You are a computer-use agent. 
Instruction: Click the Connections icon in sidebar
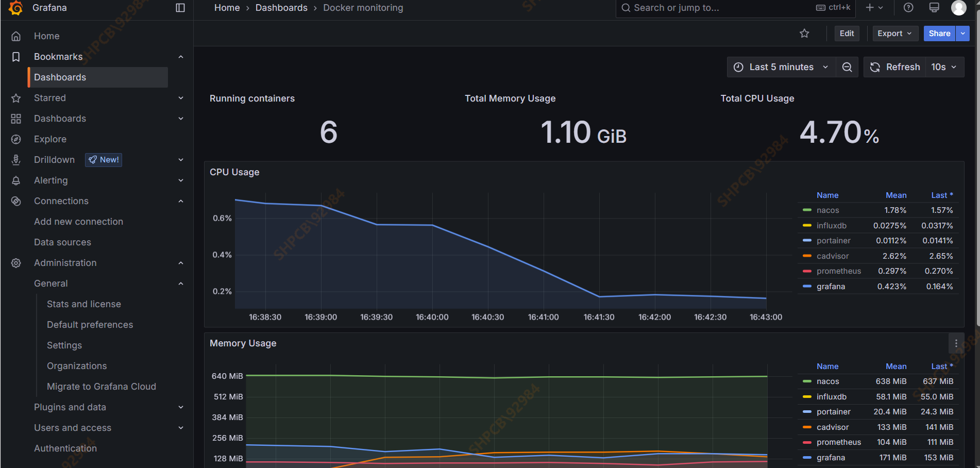point(16,201)
